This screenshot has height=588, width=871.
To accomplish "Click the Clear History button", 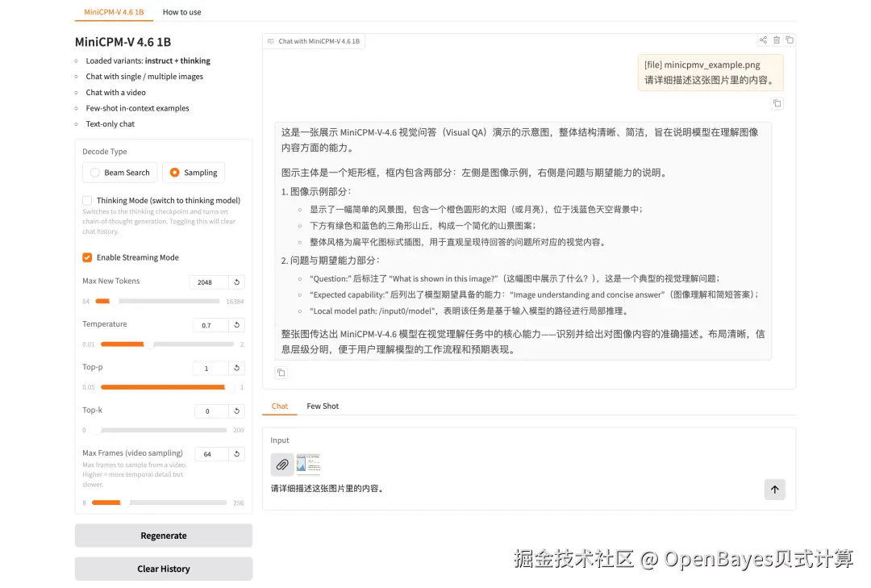I will click(163, 569).
